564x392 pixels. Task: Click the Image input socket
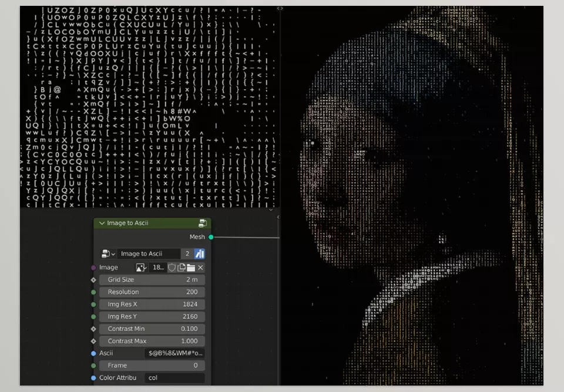click(93, 268)
